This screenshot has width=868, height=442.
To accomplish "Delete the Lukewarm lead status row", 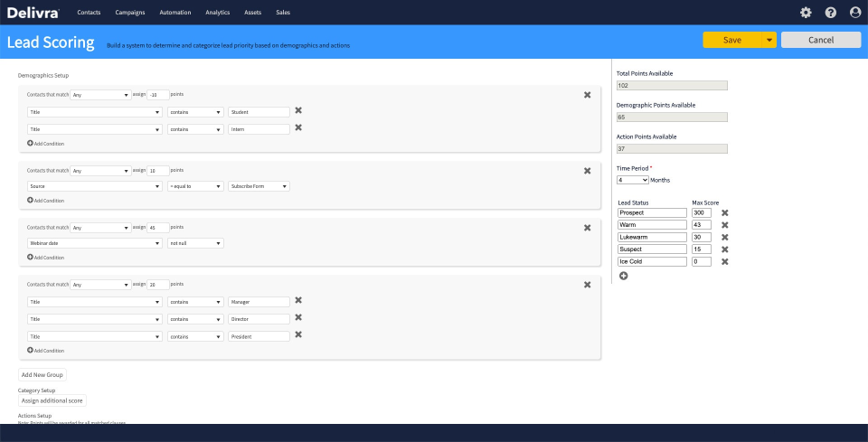I will (724, 238).
